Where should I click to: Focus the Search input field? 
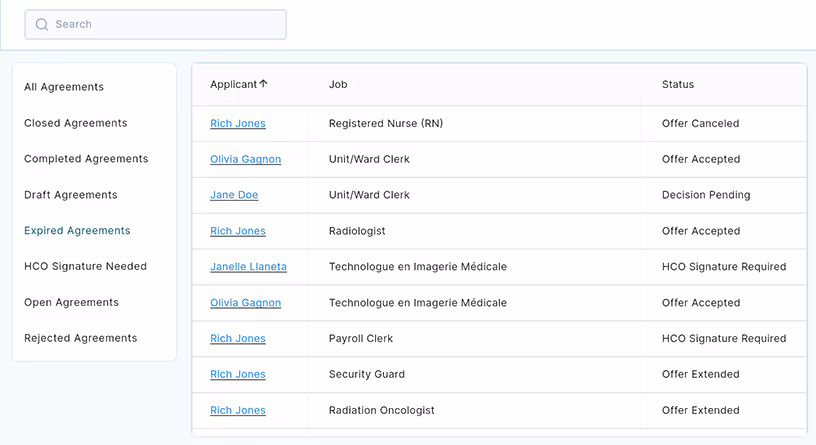pos(155,24)
